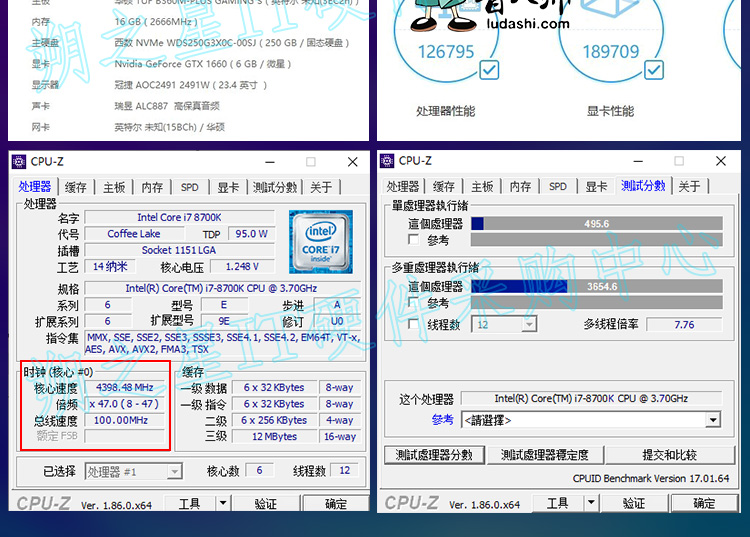Viewport: 750px width, 537px height.
Task: Select 測試分數 tab in right CPU-Z window
Action: coord(643,186)
